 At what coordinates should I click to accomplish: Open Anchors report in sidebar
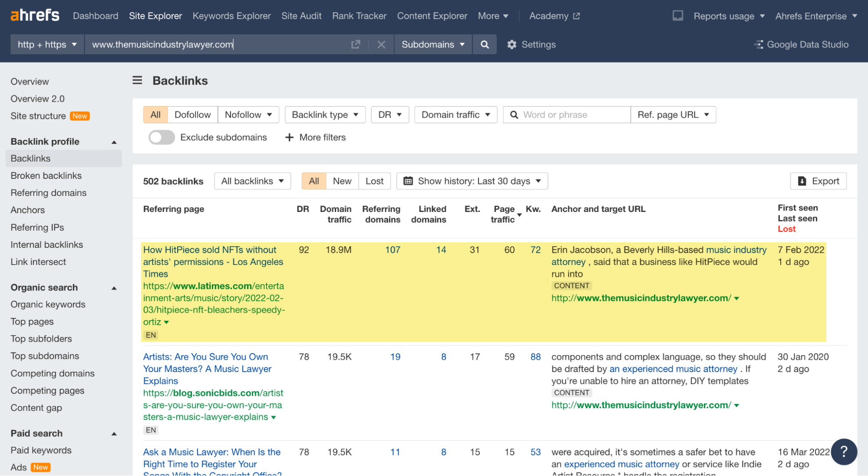(28, 210)
